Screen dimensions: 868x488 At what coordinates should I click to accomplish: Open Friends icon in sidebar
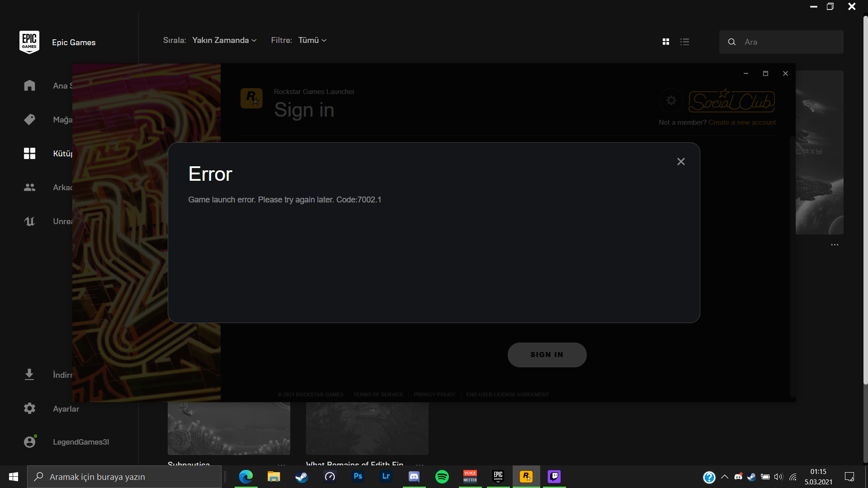click(29, 187)
